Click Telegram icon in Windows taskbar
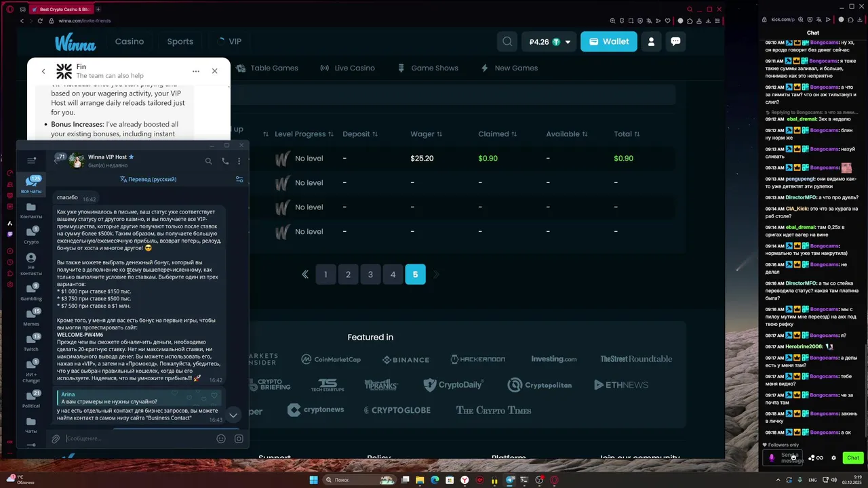This screenshot has height=488, width=868. [510, 480]
